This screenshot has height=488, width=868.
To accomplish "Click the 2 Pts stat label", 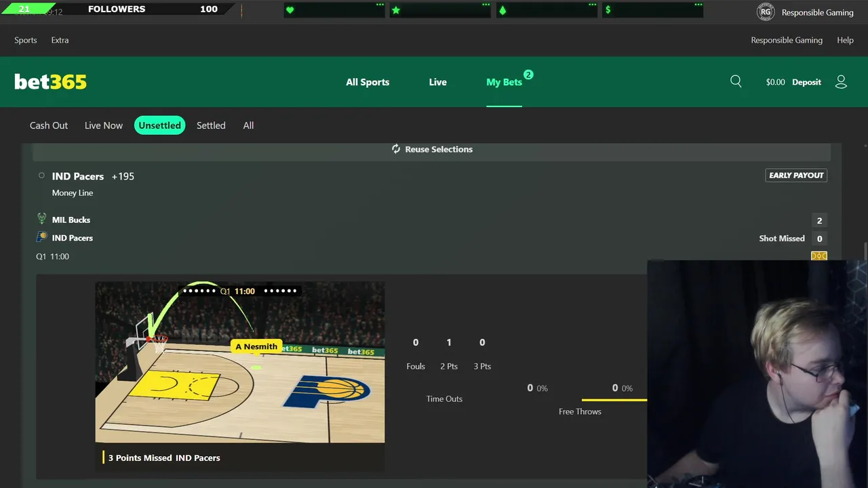I will [x=449, y=366].
